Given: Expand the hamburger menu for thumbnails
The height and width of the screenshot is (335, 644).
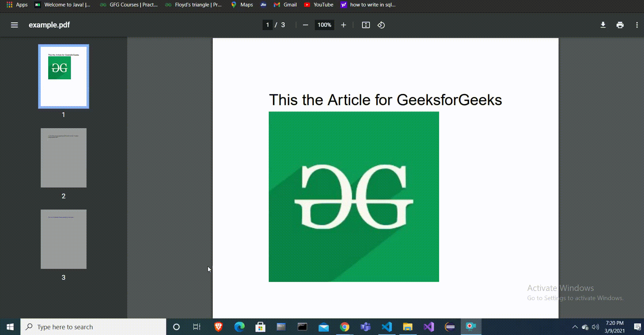Looking at the screenshot, I should (14, 25).
